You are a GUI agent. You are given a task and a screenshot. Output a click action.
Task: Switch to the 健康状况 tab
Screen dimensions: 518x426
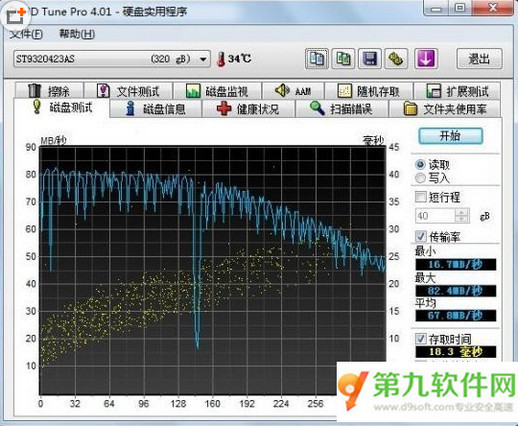[x=248, y=109]
